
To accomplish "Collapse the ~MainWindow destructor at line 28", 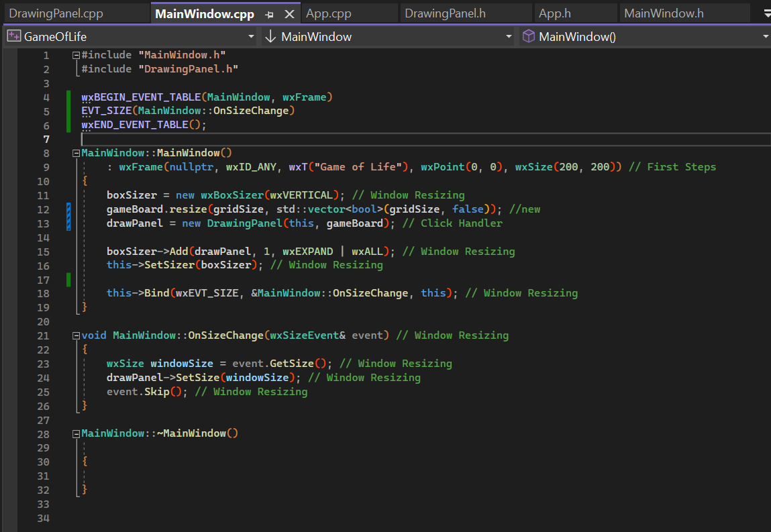I will point(75,433).
